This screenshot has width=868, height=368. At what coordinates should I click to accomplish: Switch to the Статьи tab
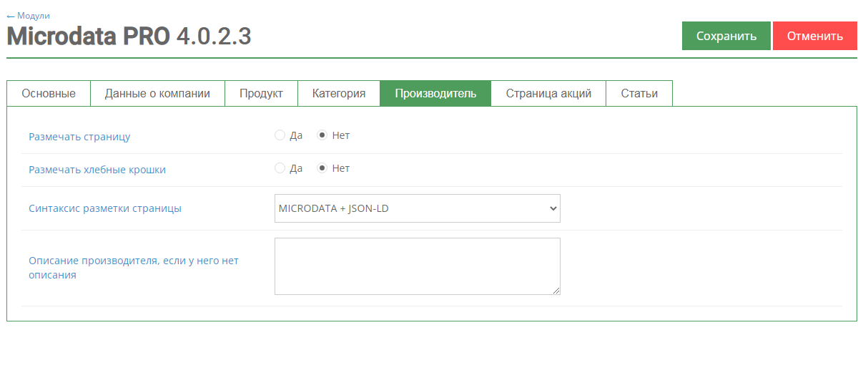pos(639,93)
